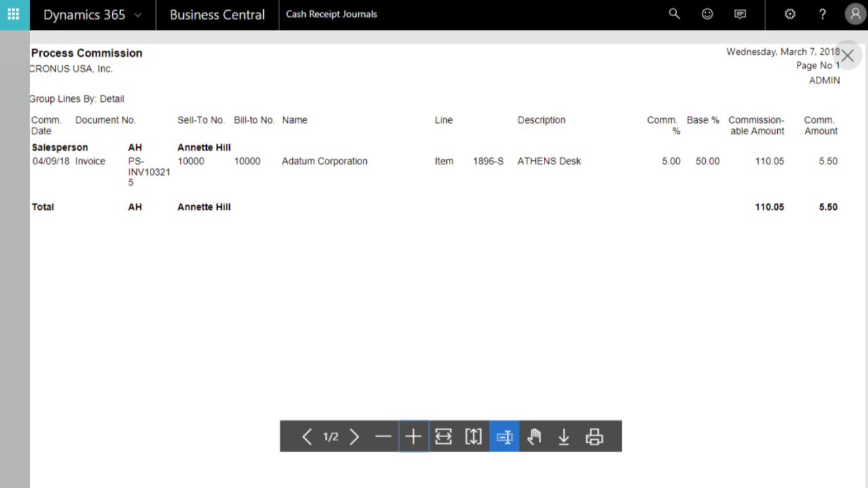Click the help question mark
868x488 pixels.
[x=823, y=14]
